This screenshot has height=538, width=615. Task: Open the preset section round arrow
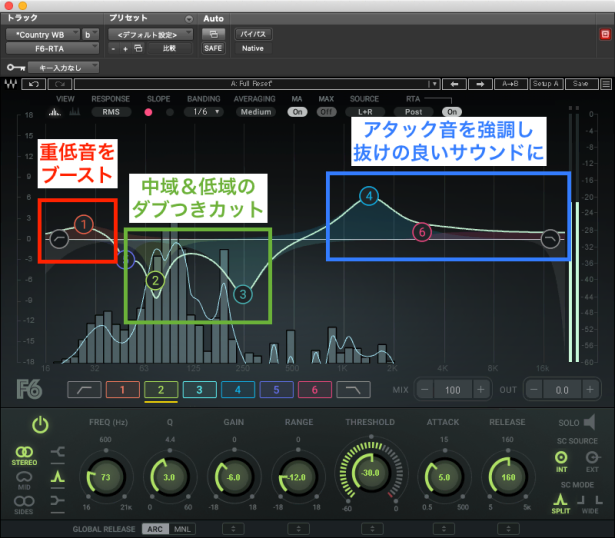point(189,19)
